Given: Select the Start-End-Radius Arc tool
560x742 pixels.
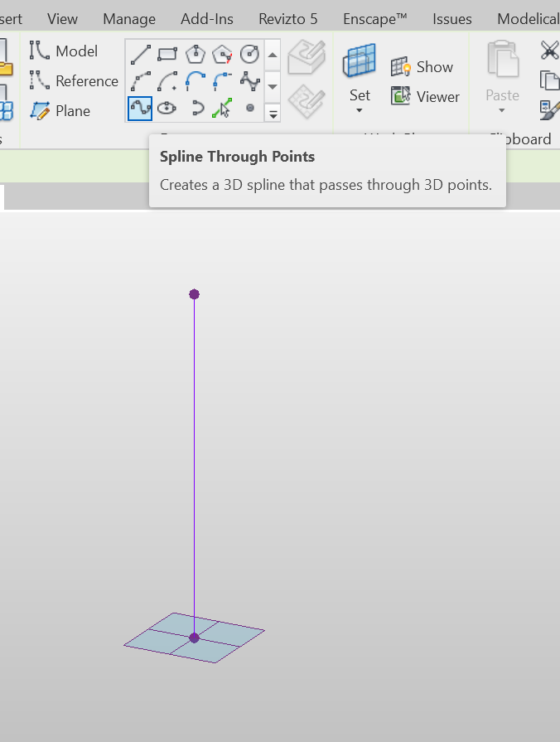Looking at the screenshot, I should (140, 81).
